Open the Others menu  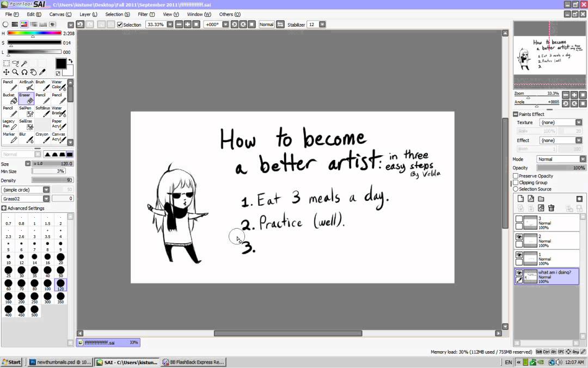point(230,14)
